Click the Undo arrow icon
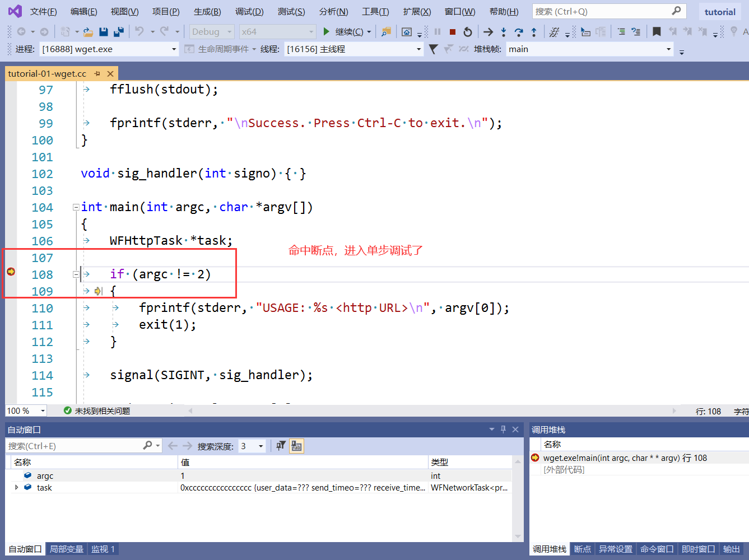Screen dimensions: 749x560 click(x=139, y=32)
